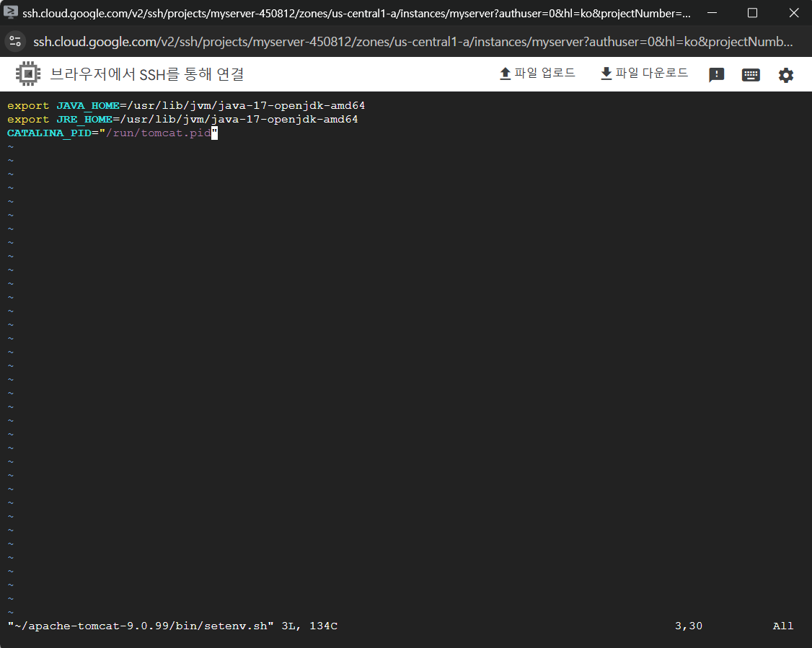The height and width of the screenshot is (648, 812).
Task: Click the block cursor after tomcat.pid
Action: tap(214, 133)
